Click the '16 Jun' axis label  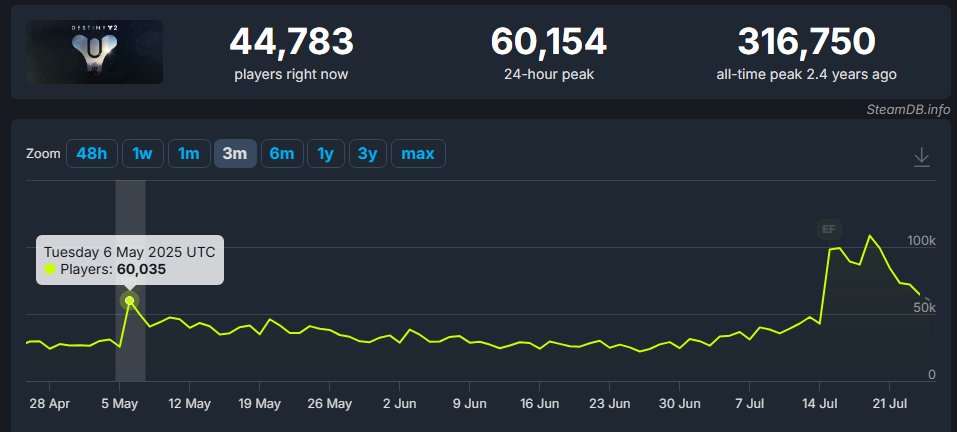coord(540,403)
